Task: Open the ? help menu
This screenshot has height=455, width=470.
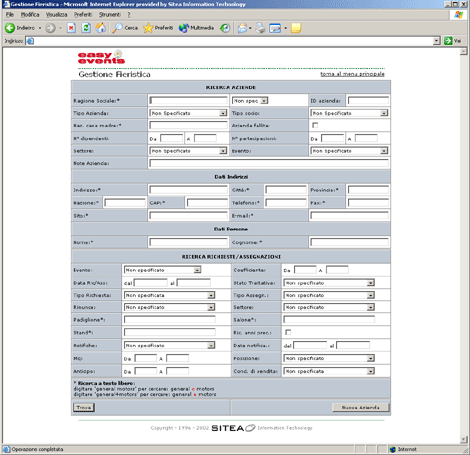Action: (129, 15)
